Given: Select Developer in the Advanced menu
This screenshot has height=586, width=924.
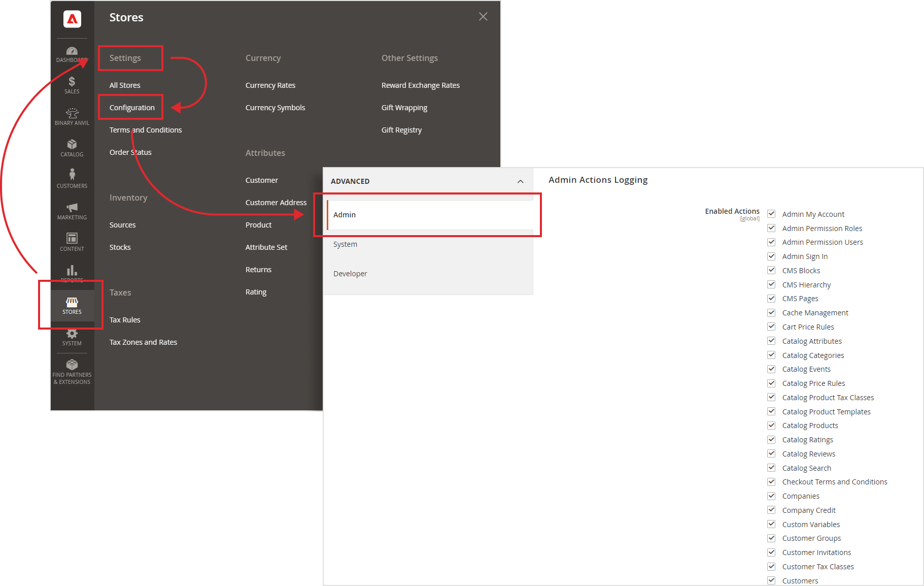Looking at the screenshot, I should point(350,273).
